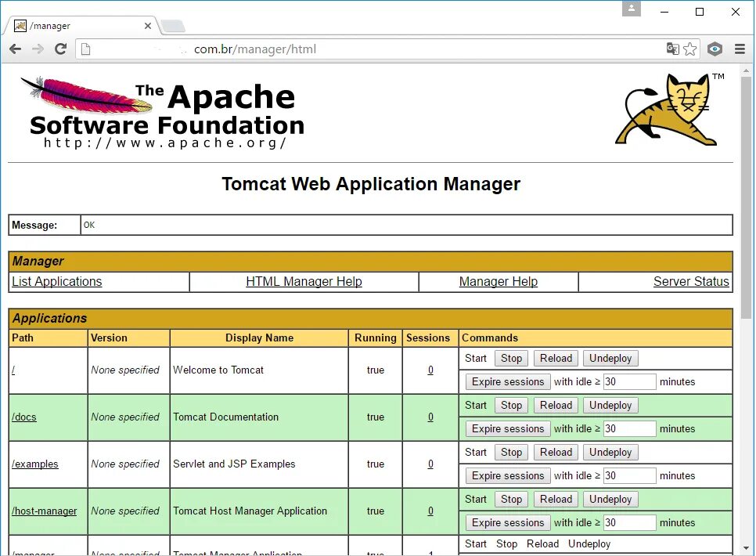Click the browser forward arrow

pyautogui.click(x=38, y=49)
